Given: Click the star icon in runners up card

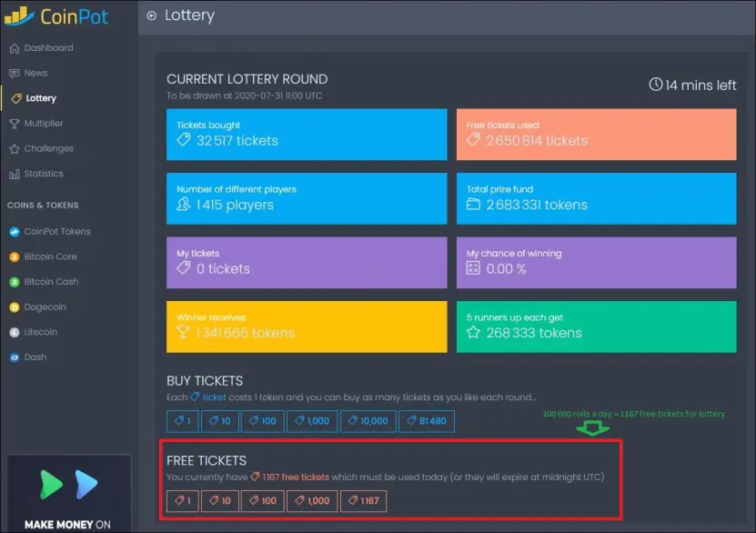Looking at the screenshot, I should click(x=473, y=332).
